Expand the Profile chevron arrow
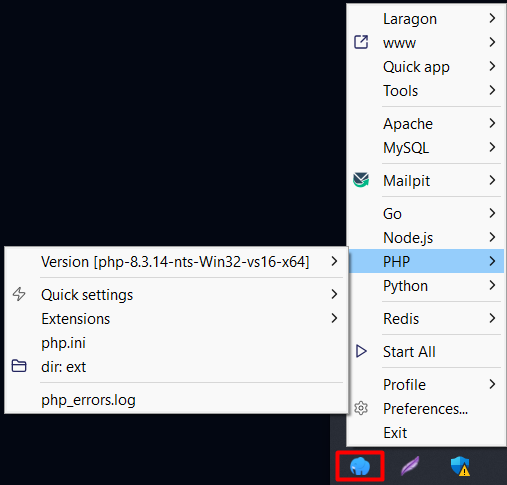 [x=492, y=384]
